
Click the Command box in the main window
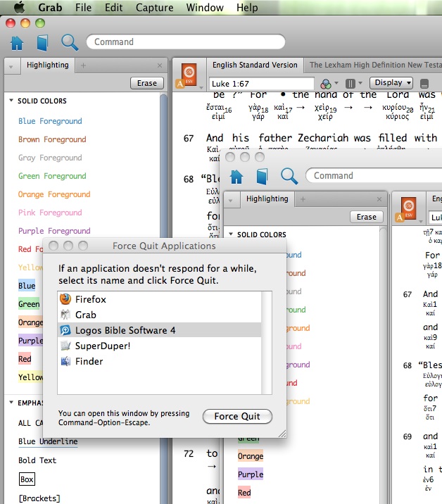click(x=186, y=42)
